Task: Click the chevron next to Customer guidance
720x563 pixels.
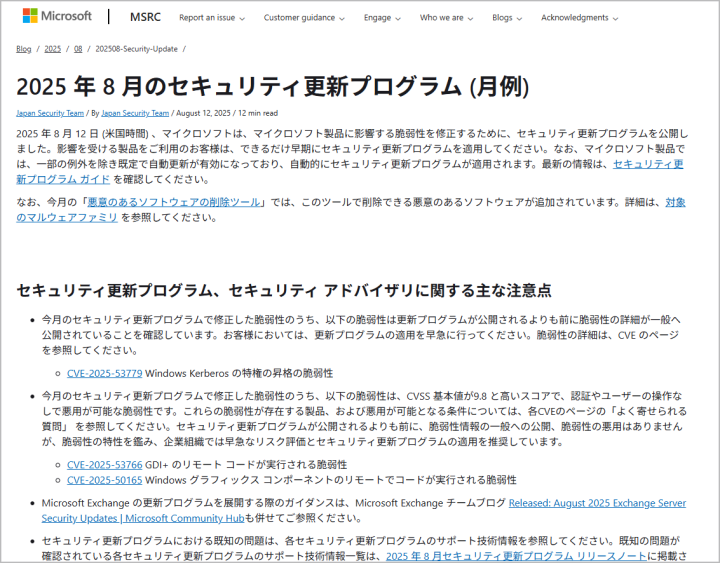Action: pos(342,19)
